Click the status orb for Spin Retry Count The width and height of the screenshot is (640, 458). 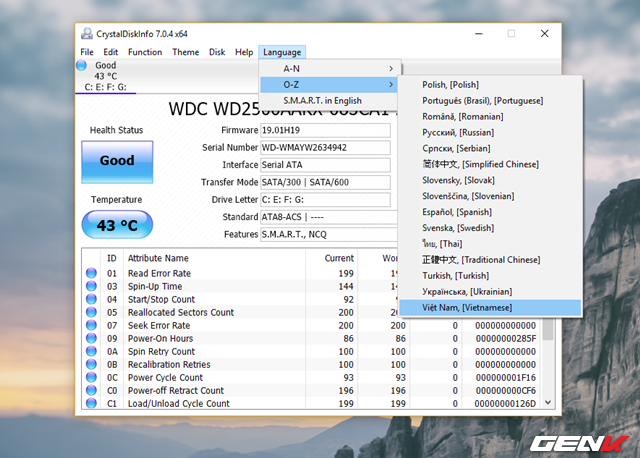[91, 351]
